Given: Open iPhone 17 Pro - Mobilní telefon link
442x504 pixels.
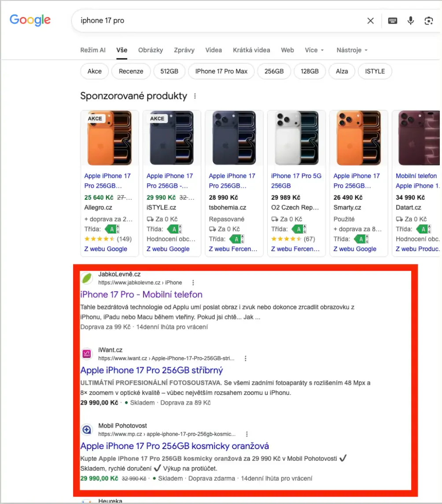Looking at the screenshot, I should pos(141,294).
